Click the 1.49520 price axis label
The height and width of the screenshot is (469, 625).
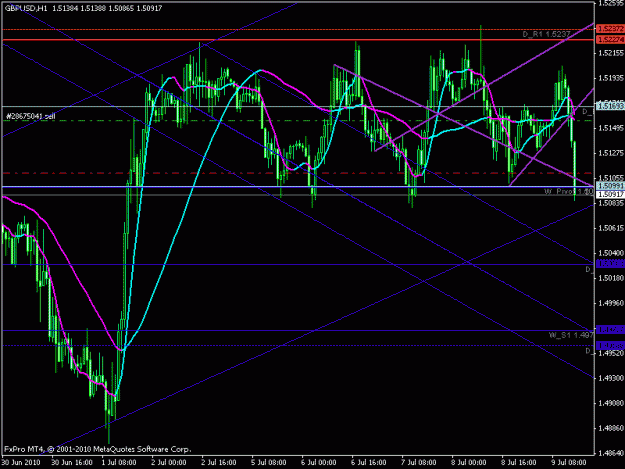611,353
